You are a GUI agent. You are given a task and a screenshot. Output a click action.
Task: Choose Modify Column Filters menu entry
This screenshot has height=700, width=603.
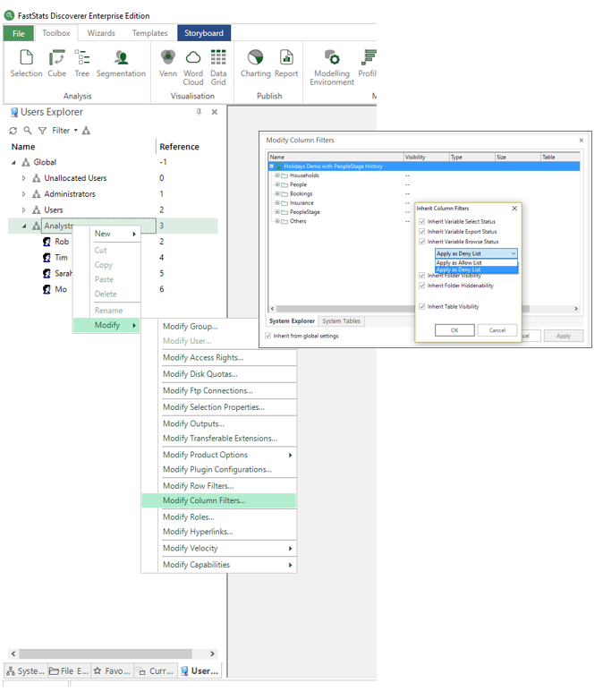[x=218, y=500]
